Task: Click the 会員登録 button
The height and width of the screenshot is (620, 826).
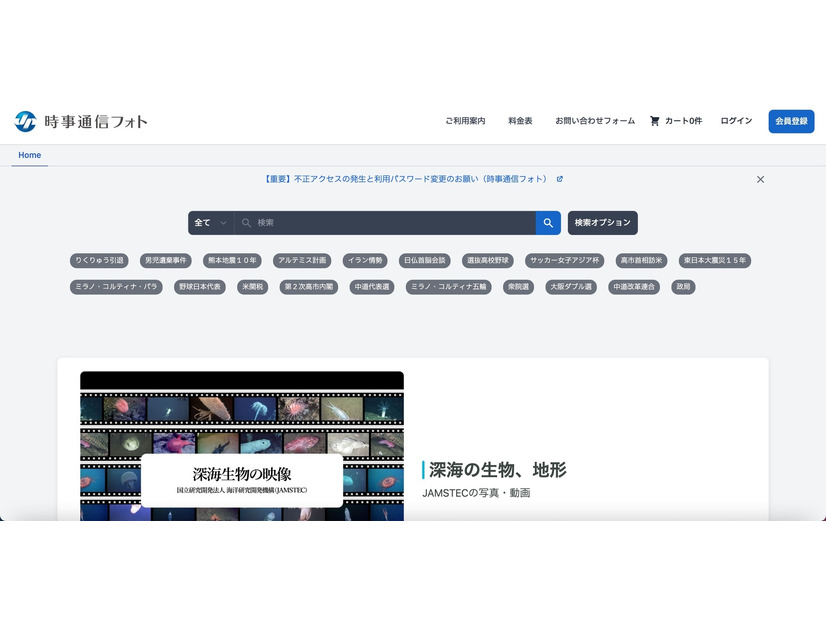Action: [x=791, y=121]
